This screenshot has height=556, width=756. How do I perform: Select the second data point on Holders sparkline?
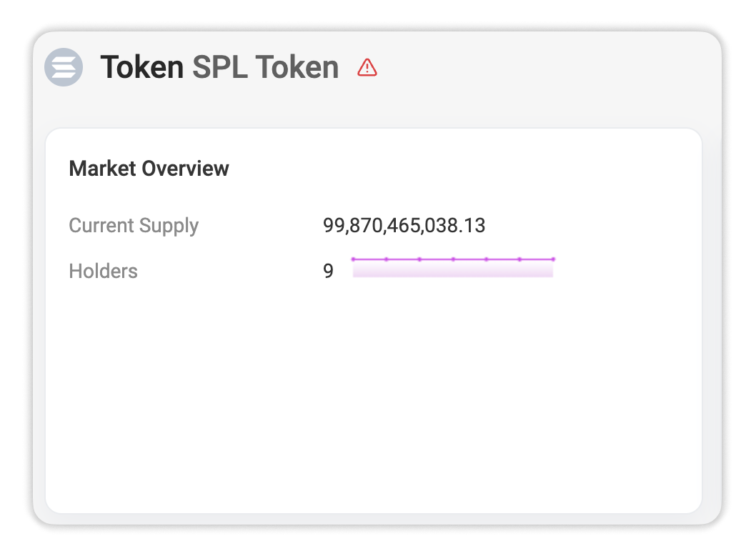click(x=386, y=259)
